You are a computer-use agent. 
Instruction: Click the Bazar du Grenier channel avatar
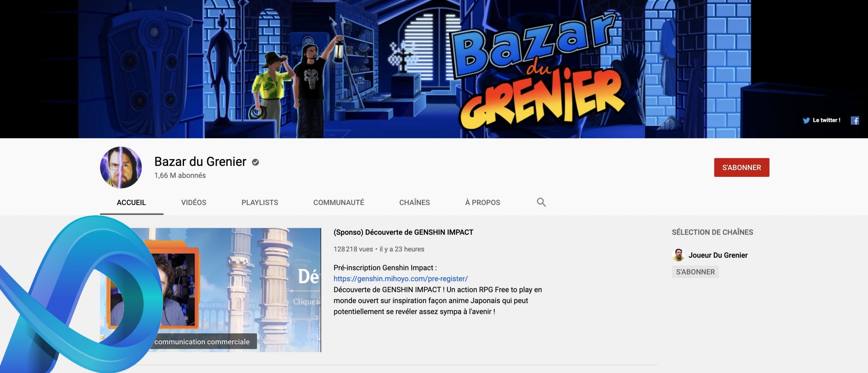point(121,167)
